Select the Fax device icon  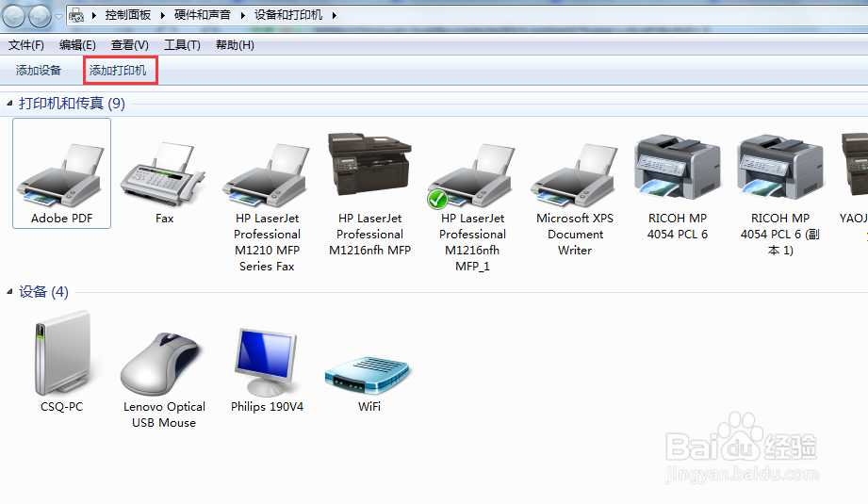coord(164,172)
